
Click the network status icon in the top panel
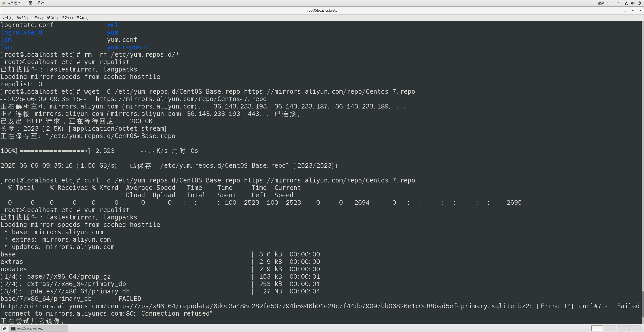click(627, 3)
